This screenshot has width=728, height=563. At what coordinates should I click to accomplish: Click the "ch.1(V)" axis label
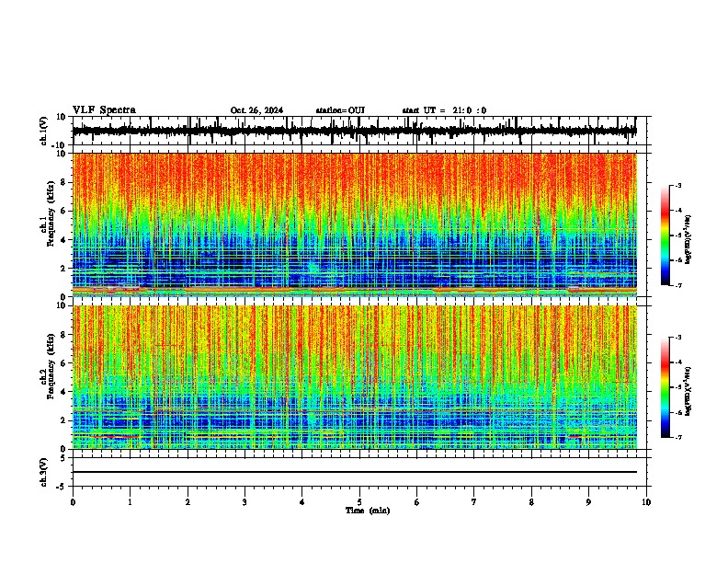(x=44, y=131)
